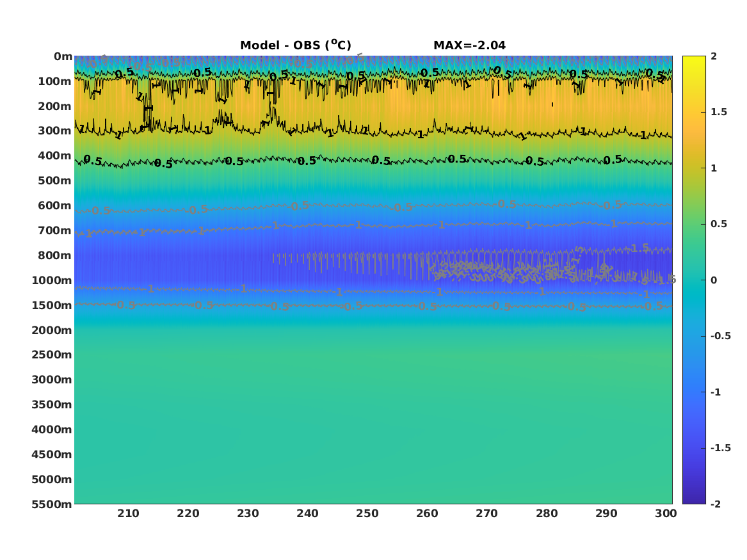Click the colorbar tick label '2'
The width and height of the screenshot is (747, 560).
[x=714, y=56]
